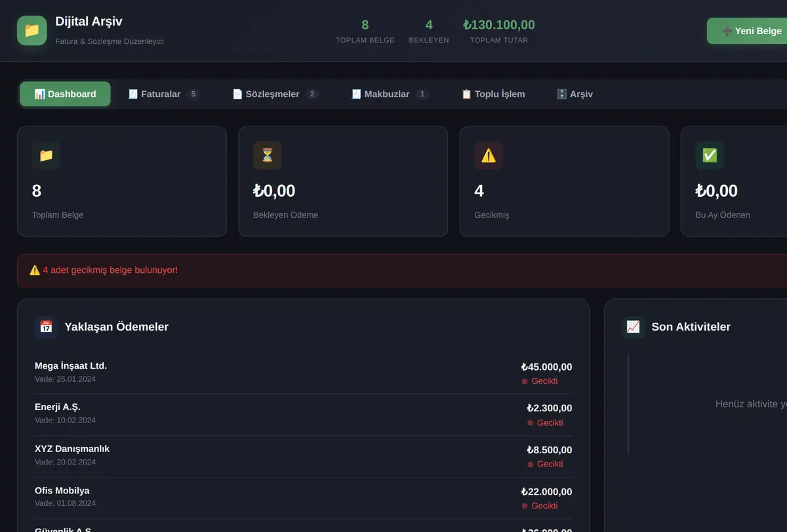Click the Yaklaşan Ödemeler heading

[x=116, y=327]
